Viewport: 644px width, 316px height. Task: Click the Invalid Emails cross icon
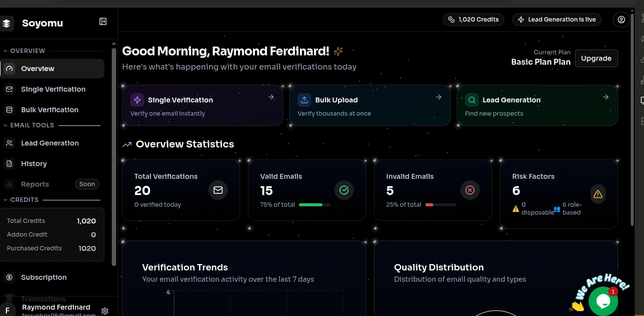point(470,190)
